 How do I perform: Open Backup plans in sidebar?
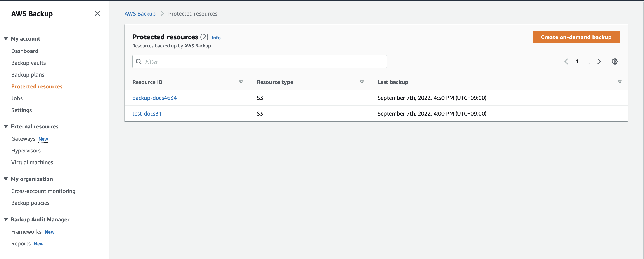click(x=28, y=75)
